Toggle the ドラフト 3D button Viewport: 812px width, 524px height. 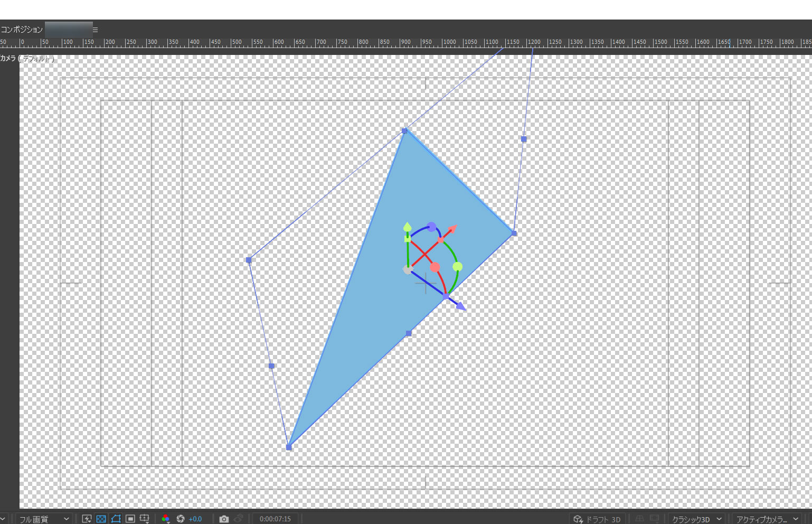click(598, 519)
